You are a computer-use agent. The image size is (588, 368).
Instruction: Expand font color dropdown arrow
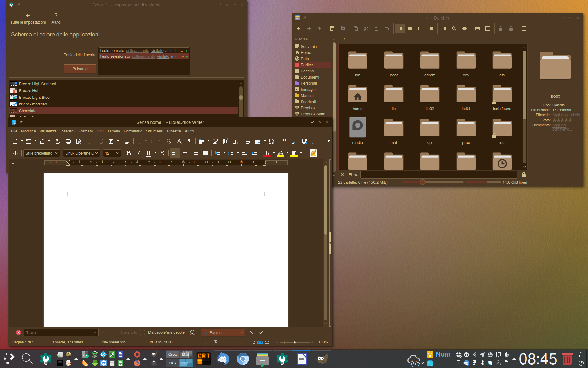pos(274,153)
